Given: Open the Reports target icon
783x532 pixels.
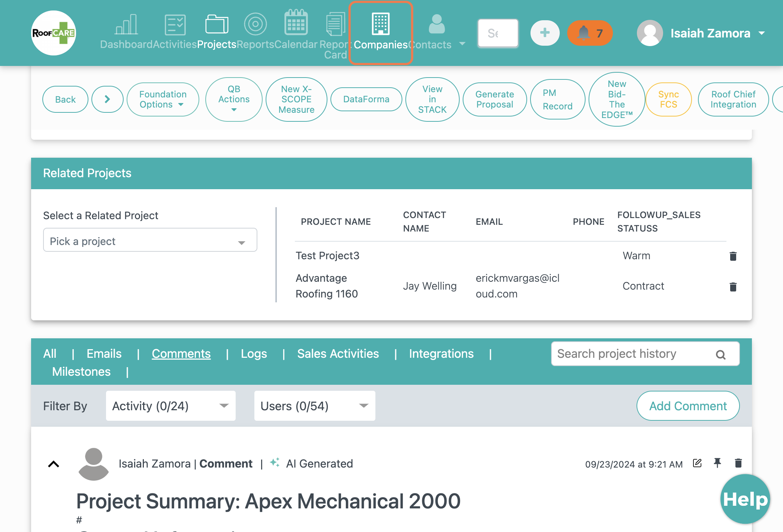Looking at the screenshot, I should tap(255, 25).
